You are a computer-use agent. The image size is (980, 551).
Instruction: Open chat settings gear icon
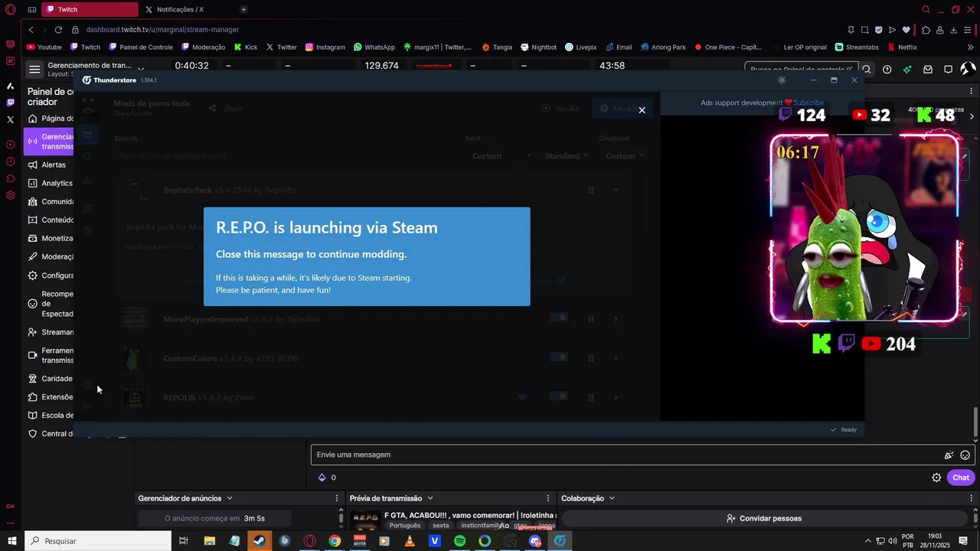[936, 478]
